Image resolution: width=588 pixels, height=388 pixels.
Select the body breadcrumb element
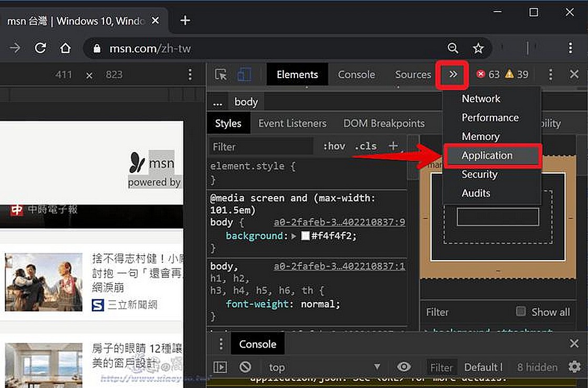point(246,102)
